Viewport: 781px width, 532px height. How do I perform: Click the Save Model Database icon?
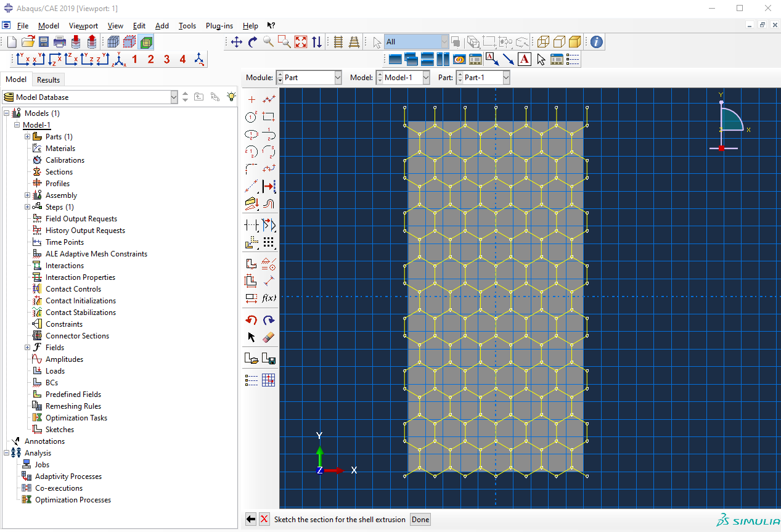pos(44,42)
